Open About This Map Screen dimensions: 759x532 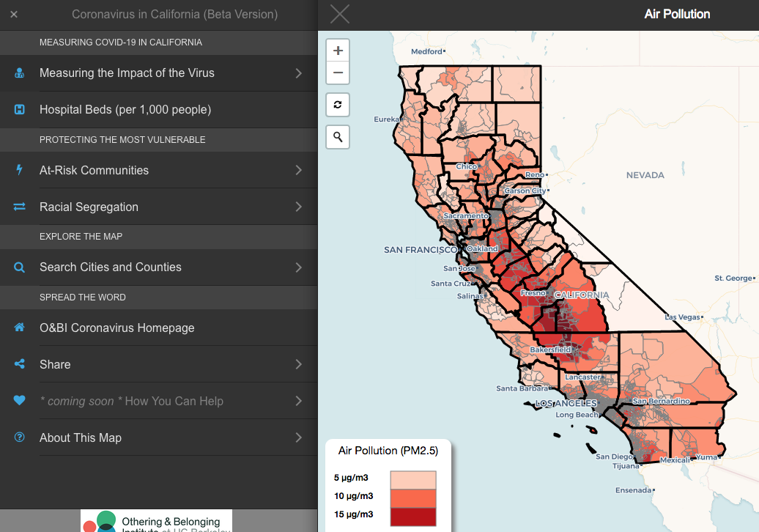click(x=159, y=437)
